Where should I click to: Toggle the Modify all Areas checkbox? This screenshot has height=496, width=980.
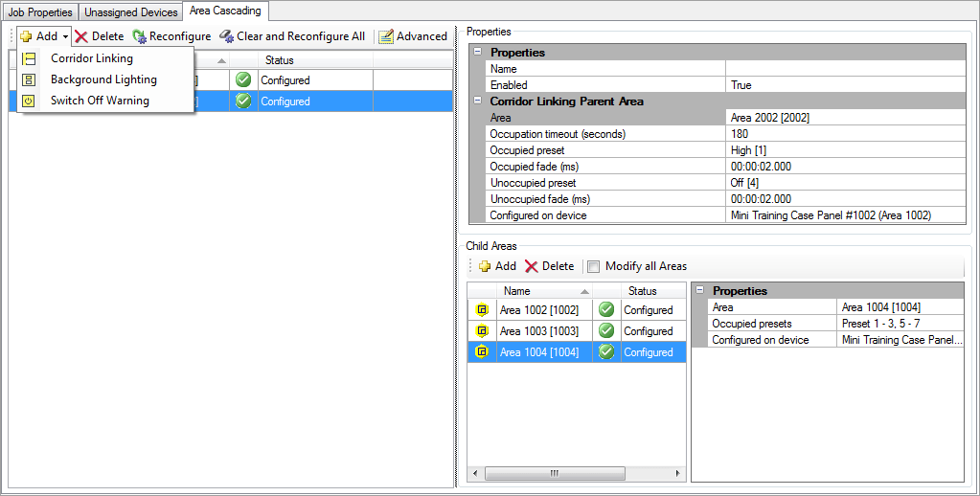[x=593, y=267]
